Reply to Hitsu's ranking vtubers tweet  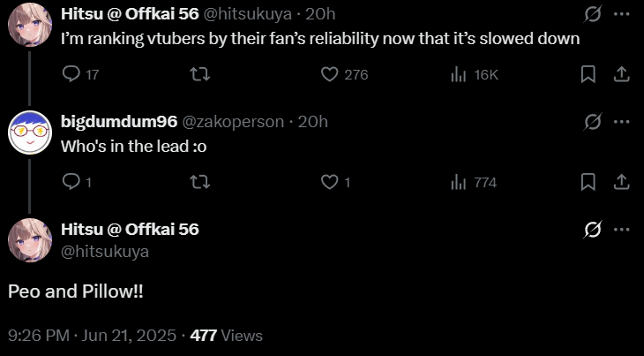71,75
